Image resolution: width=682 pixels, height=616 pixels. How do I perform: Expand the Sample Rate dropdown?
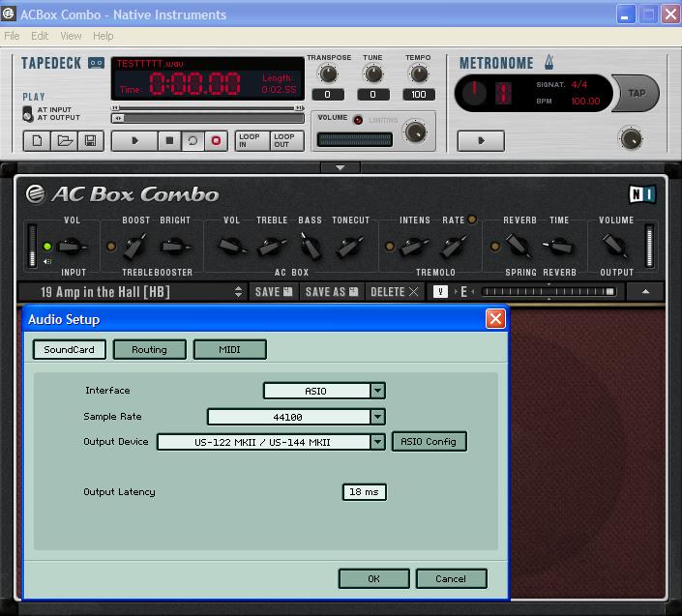click(x=377, y=417)
